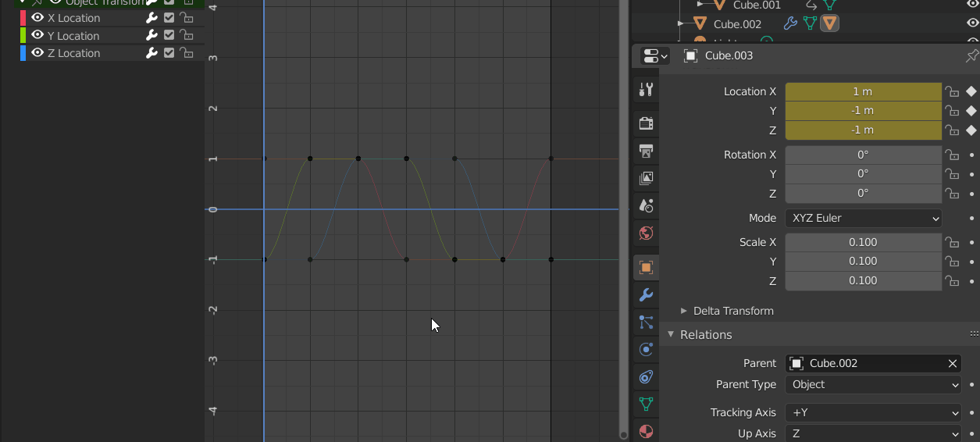Open the Particles properties tab
Image resolution: width=980 pixels, height=442 pixels.
coord(646,322)
